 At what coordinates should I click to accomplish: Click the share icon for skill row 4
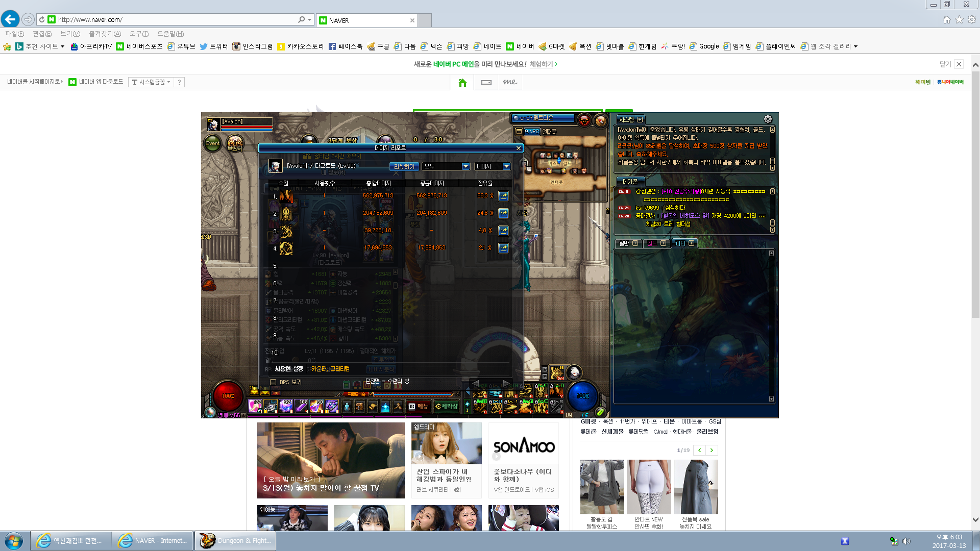coord(503,248)
